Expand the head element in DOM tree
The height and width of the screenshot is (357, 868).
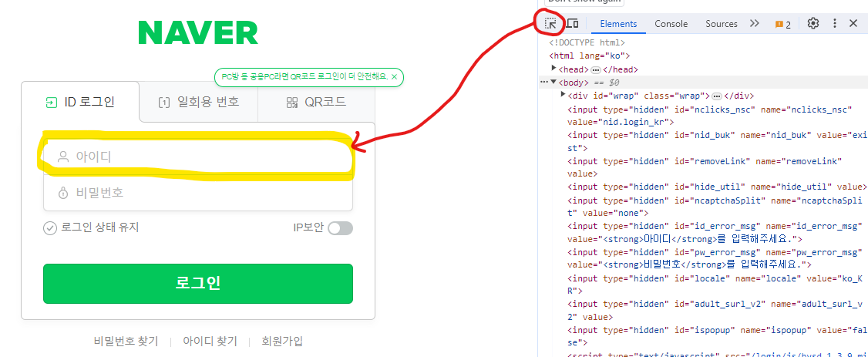click(x=553, y=68)
